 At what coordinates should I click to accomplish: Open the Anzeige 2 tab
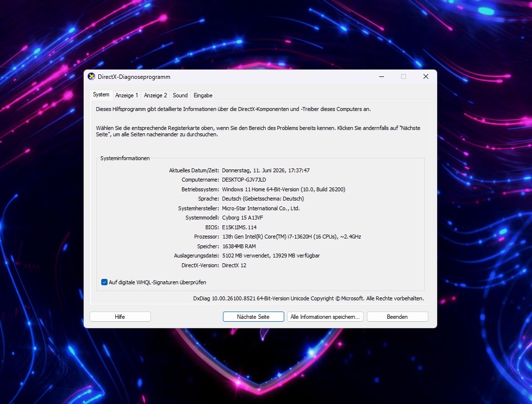click(x=155, y=95)
